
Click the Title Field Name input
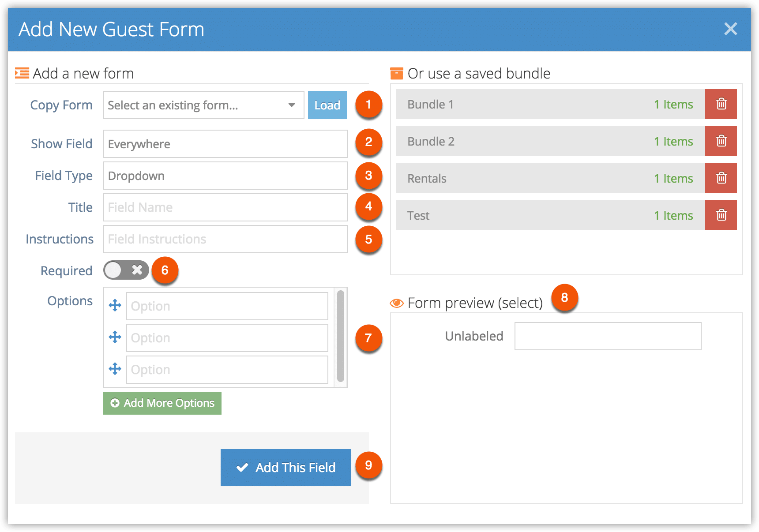coord(225,207)
